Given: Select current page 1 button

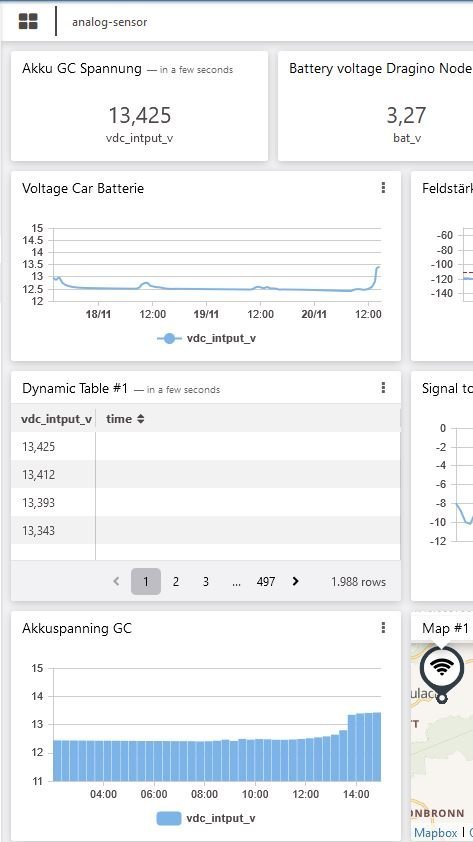Looking at the screenshot, I should [145, 582].
